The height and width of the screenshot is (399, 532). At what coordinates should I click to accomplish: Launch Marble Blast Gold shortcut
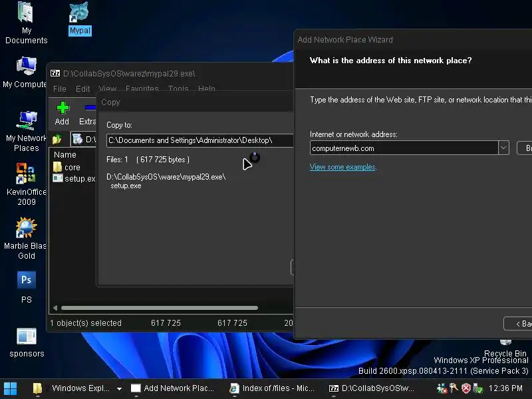[x=25, y=239]
